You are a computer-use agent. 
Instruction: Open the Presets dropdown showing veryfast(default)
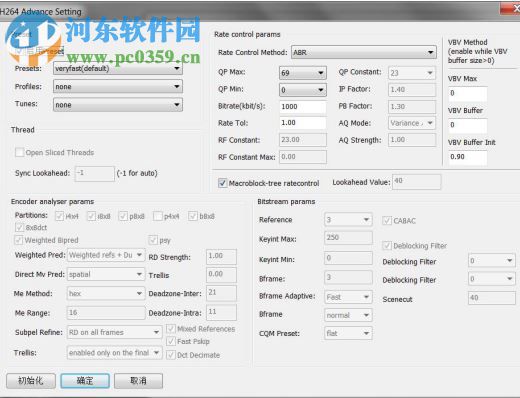pos(118,68)
